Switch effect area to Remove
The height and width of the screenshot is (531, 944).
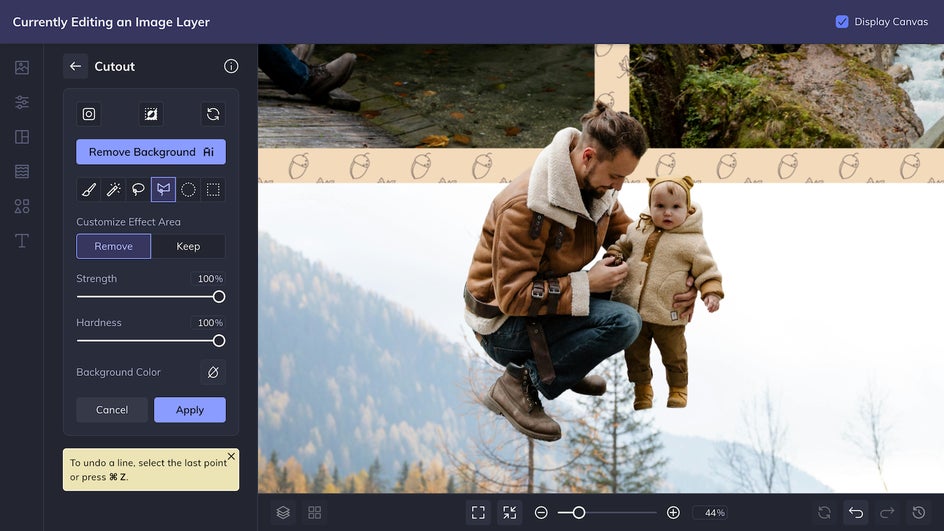coord(113,246)
